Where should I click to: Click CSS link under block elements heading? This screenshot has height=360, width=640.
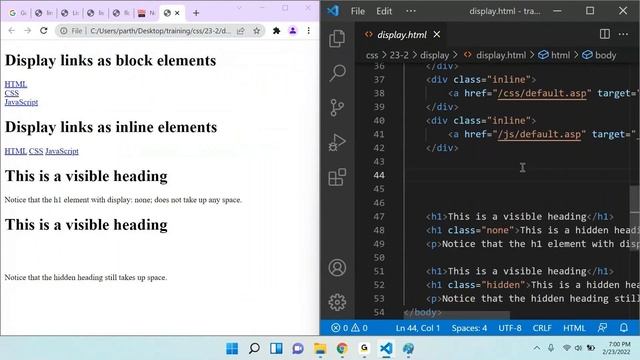click(11, 93)
